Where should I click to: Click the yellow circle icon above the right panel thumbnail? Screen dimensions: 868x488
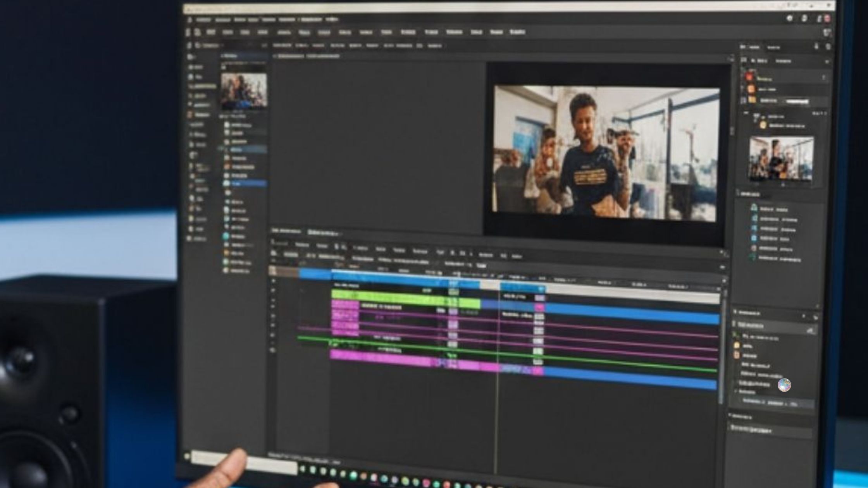point(763,125)
